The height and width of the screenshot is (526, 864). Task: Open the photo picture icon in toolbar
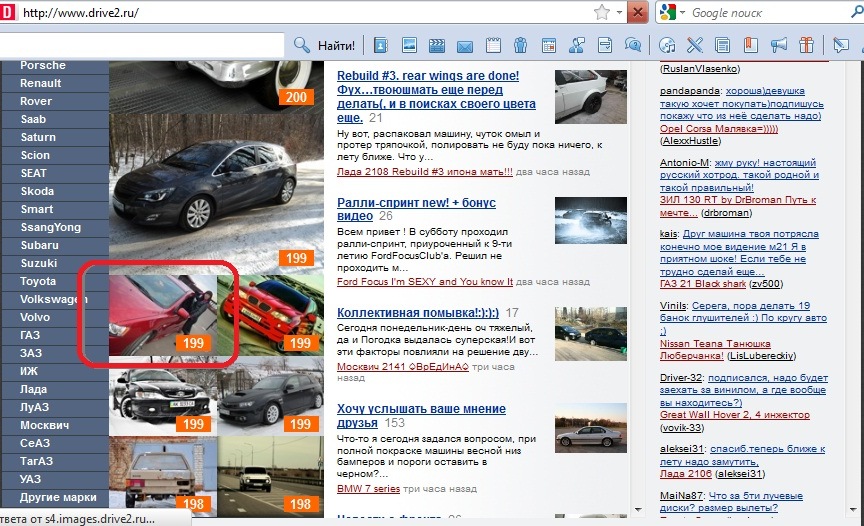tap(409, 45)
